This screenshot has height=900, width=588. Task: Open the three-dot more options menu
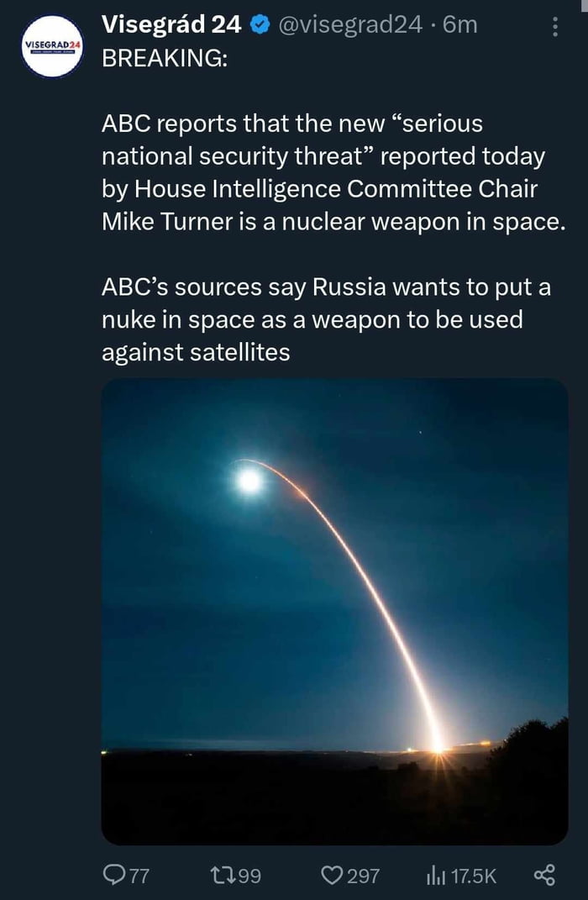555,28
